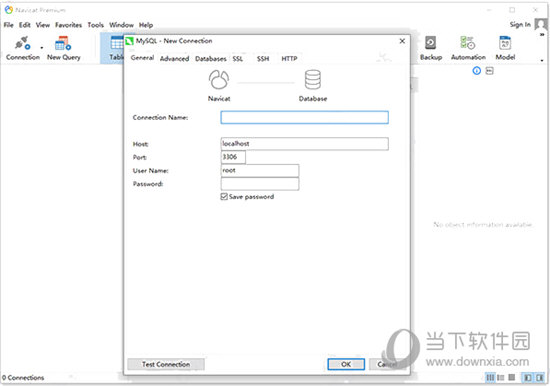Click the New Query toolbar icon
The height and width of the screenshot is (386, 550).
(x=63, y=48)
